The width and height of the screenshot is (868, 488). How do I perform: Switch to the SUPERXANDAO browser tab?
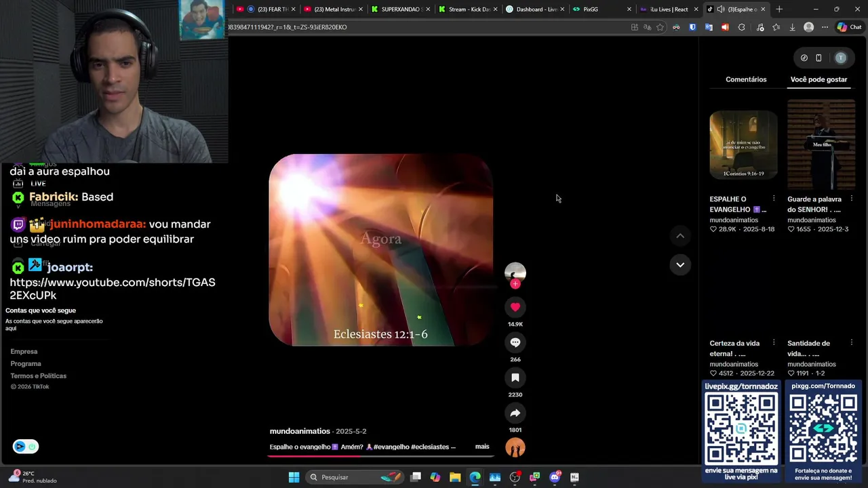tap(401, 9)
